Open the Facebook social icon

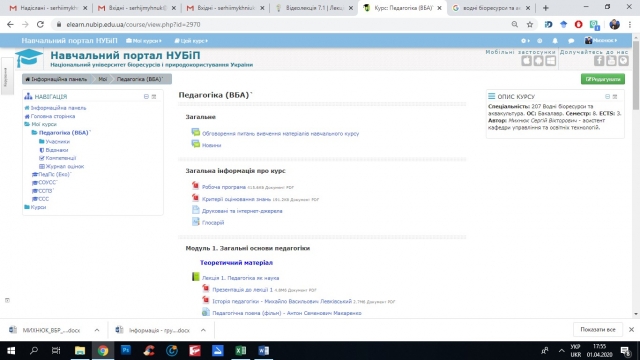click(599, 61)
